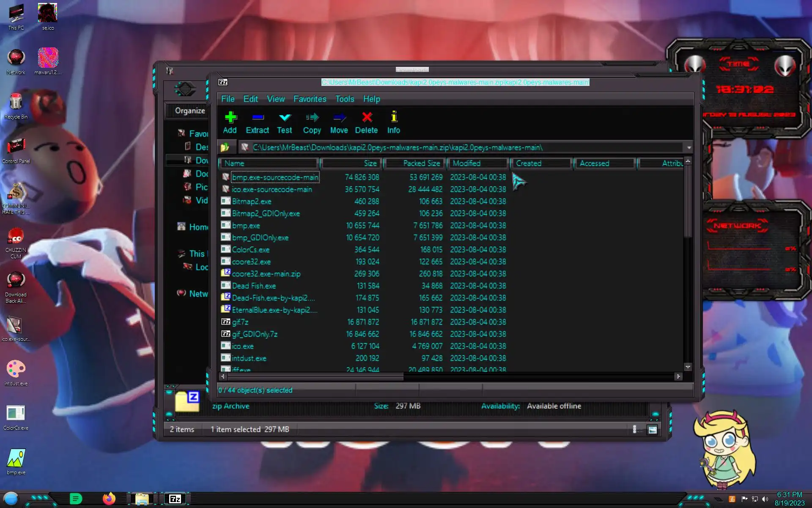
Task: Click the Test archive icon
Action: click(285, 122)
